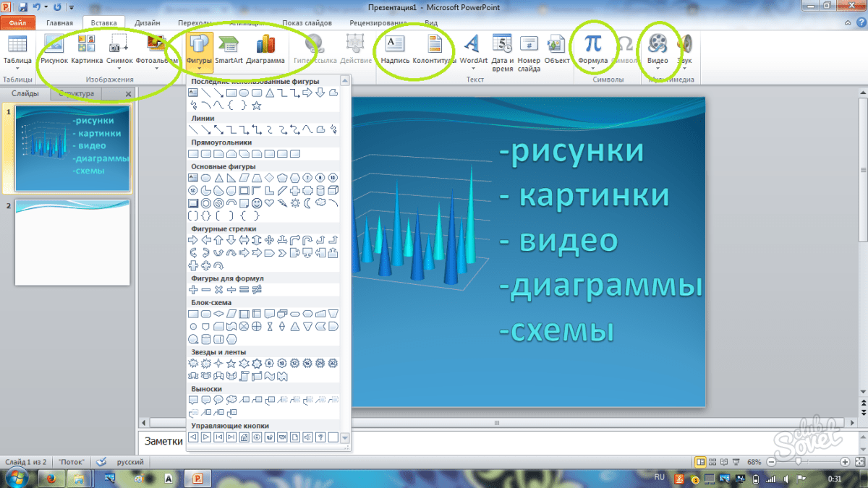Open the Снимок screenshot dropdown
This screenshot has height=488, width=868.
119,70
